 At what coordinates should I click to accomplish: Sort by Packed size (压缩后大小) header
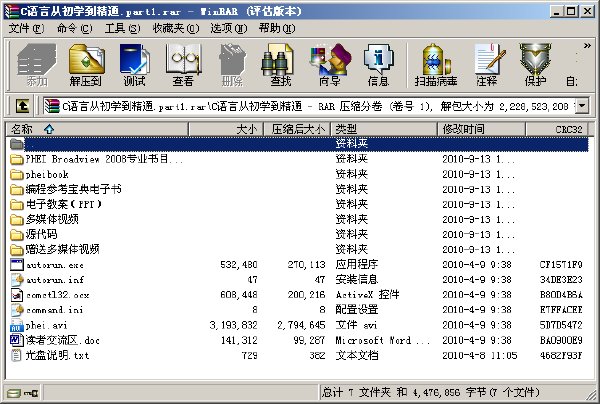297,129
